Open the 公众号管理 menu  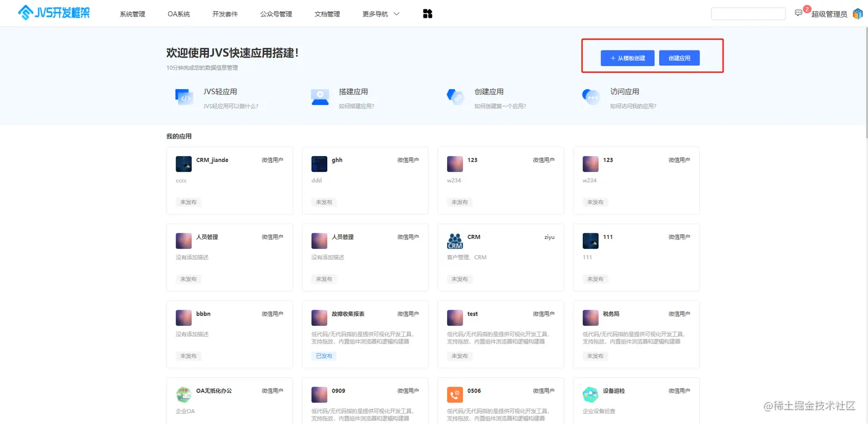(276, 14)
